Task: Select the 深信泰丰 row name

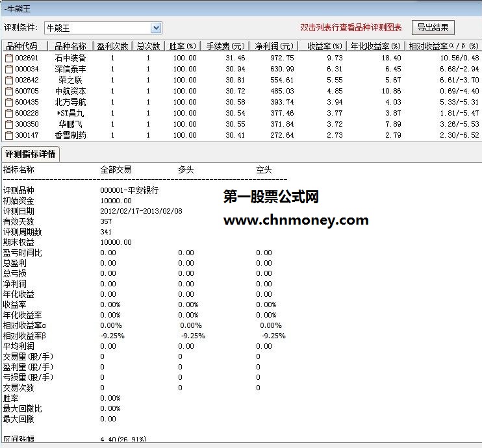Action: click(70, 69)
